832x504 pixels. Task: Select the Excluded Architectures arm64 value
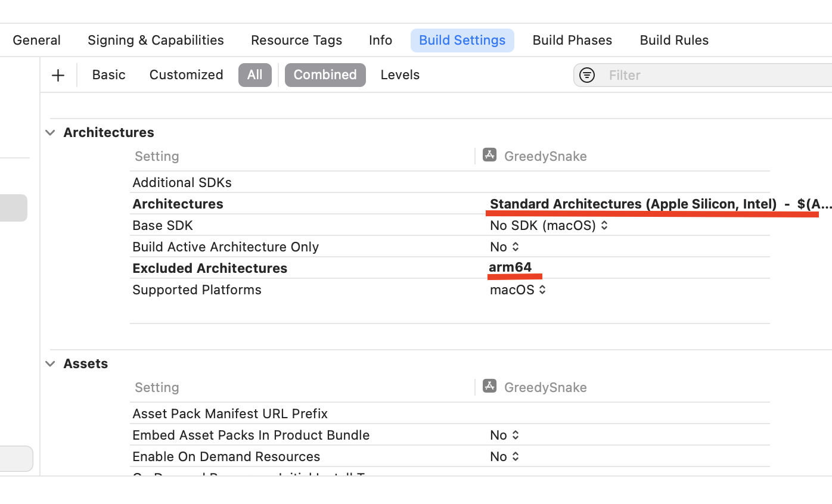(510, 267)
